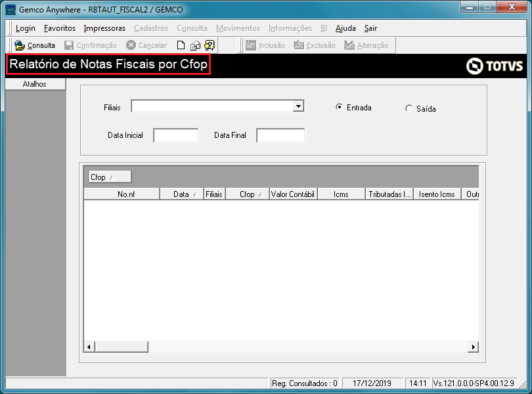This screenshot has height=394, width=532.
Task: Open the Informações menu
Action: (x=290, y=28)
